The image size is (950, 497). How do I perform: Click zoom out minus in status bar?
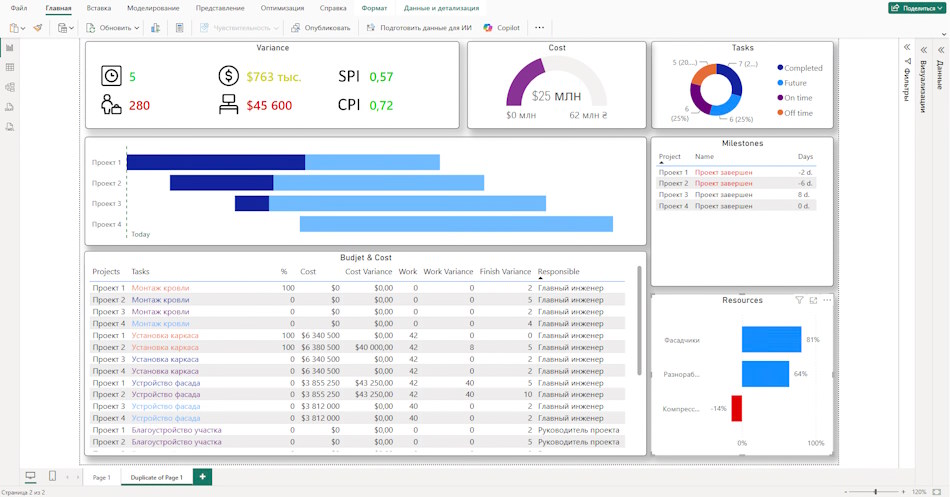pyautogui.click(x=846, y=492)
